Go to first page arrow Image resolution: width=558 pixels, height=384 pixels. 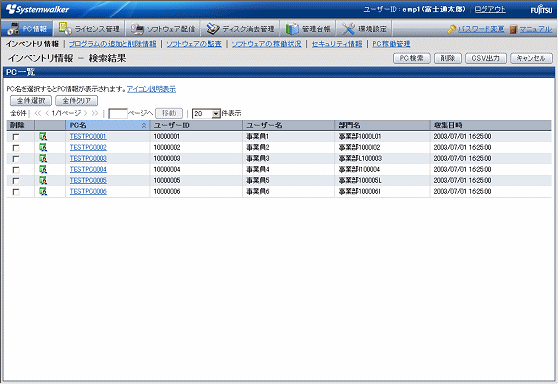pyautogui.click(x=38, y=113)
